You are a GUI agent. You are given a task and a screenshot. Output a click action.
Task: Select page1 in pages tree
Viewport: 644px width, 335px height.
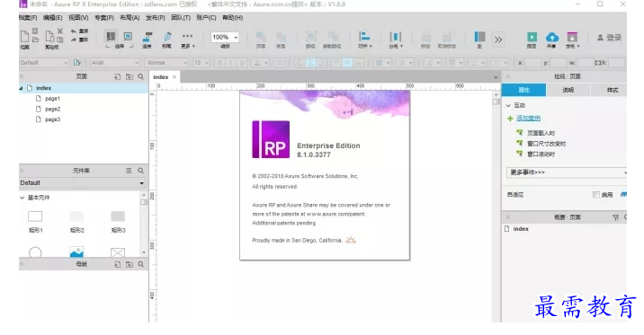click(x=52, y=99)
